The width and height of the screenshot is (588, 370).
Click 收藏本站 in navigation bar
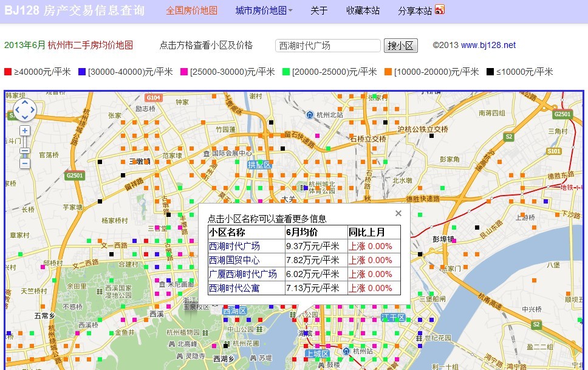[363, 10]
